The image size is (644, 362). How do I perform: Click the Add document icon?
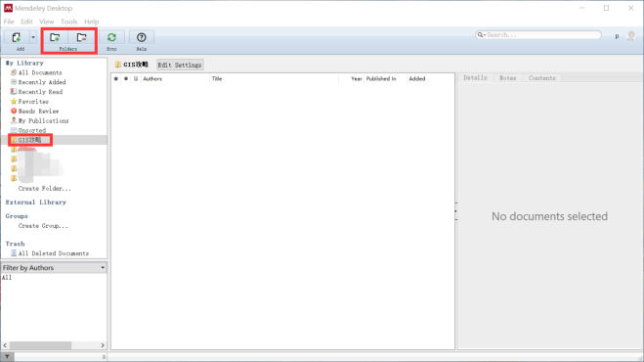(x=17, y=37)
